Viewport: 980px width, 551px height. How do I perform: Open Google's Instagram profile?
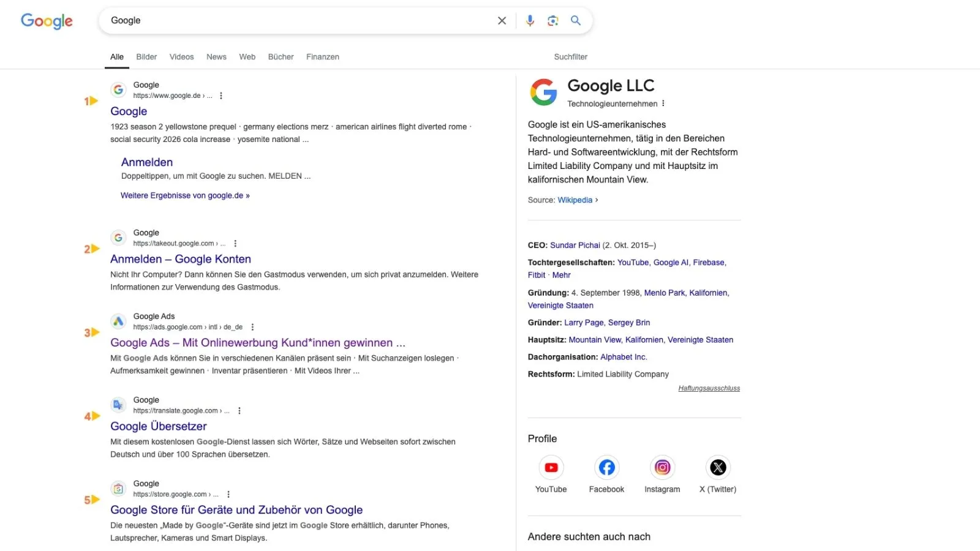tap(662, 467)
